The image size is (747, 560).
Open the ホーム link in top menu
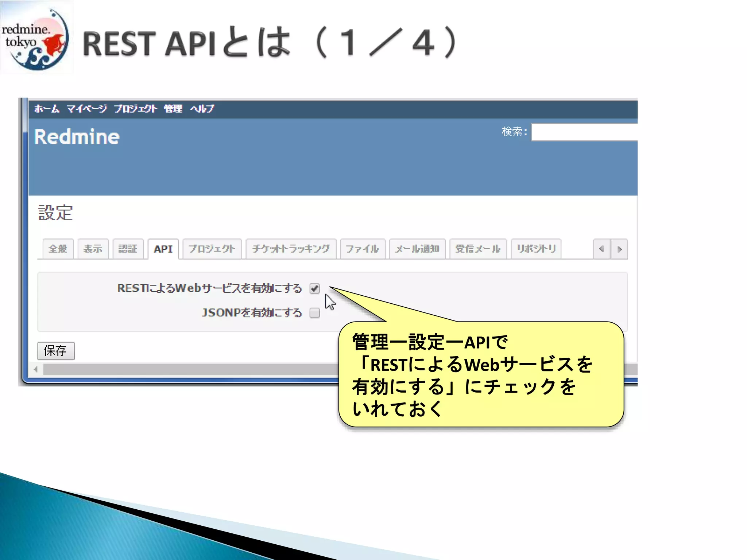47,109
